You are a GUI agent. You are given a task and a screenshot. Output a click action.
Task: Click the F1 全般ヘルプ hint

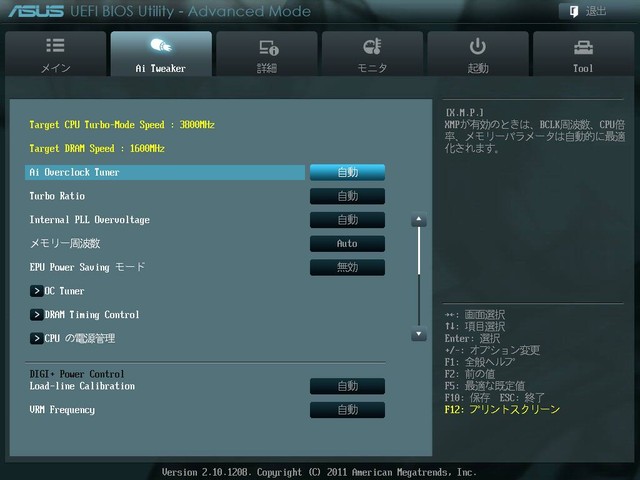coord(480,362)
